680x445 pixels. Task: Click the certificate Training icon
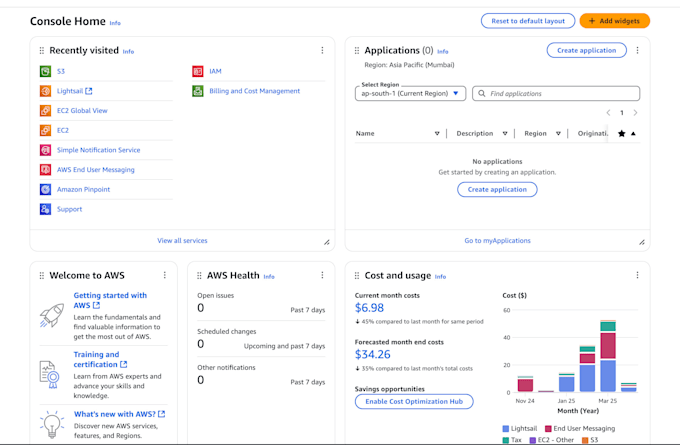[x=49, y=374]
